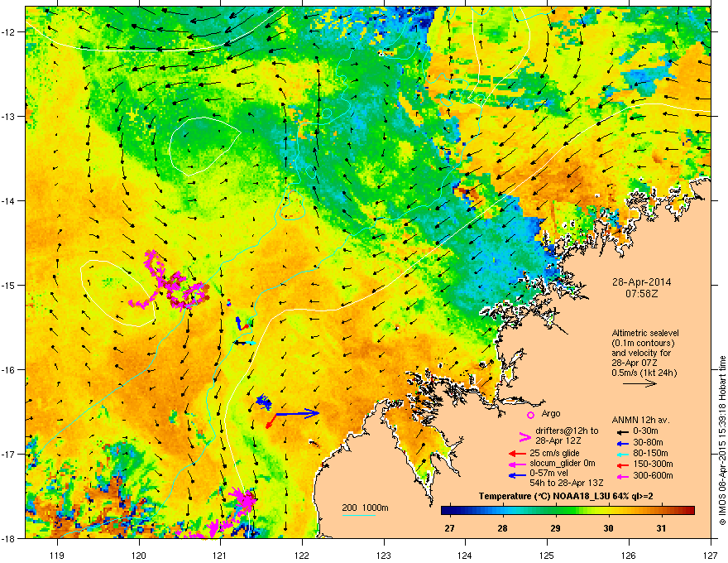Click the dark red end of temperature colorbar

click(689, 511)
